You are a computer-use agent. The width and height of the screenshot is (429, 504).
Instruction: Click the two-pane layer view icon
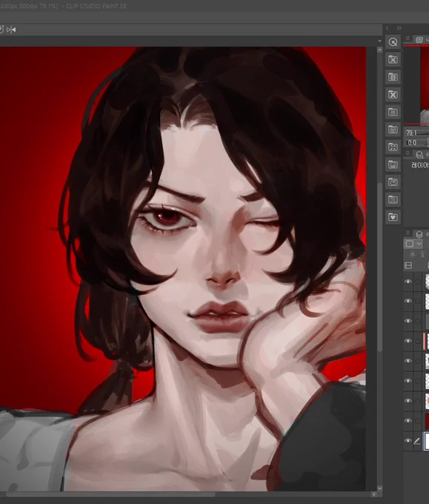[408, 265]
